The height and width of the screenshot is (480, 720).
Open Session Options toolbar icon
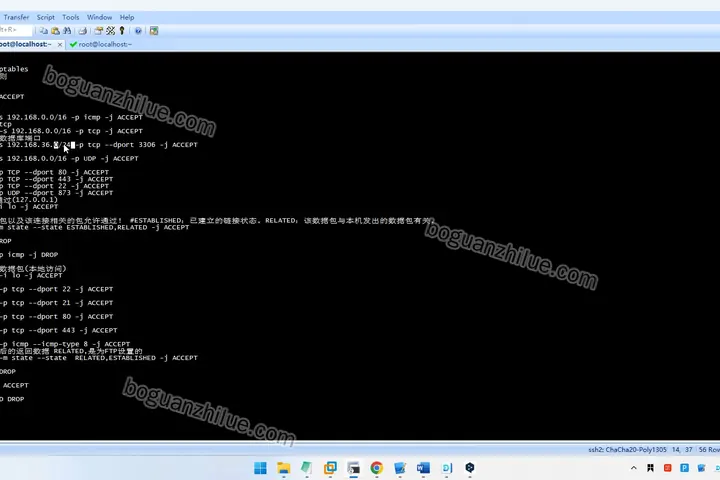point(98,31)
